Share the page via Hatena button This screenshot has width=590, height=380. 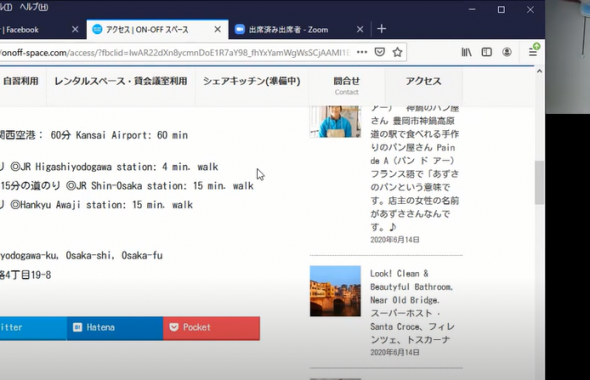point(115,328)
